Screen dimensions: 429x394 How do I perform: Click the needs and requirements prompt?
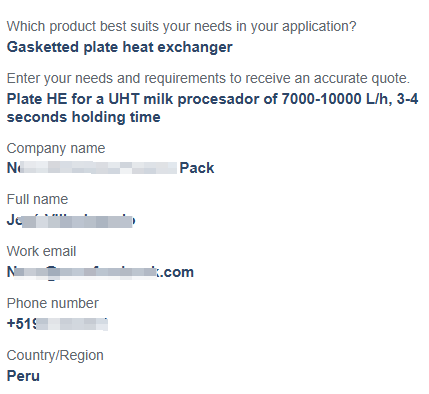pyautogui.click(x=208, y=79)
